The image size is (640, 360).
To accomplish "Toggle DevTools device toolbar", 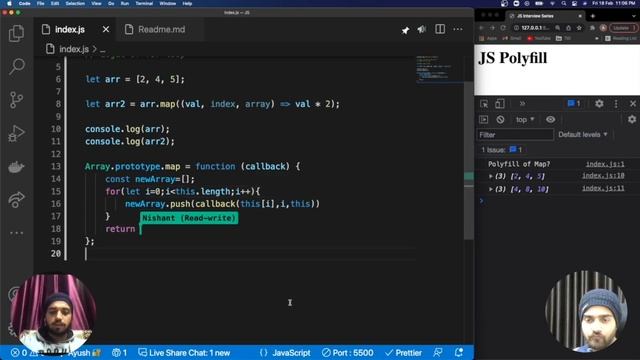I will click(500, 104).
